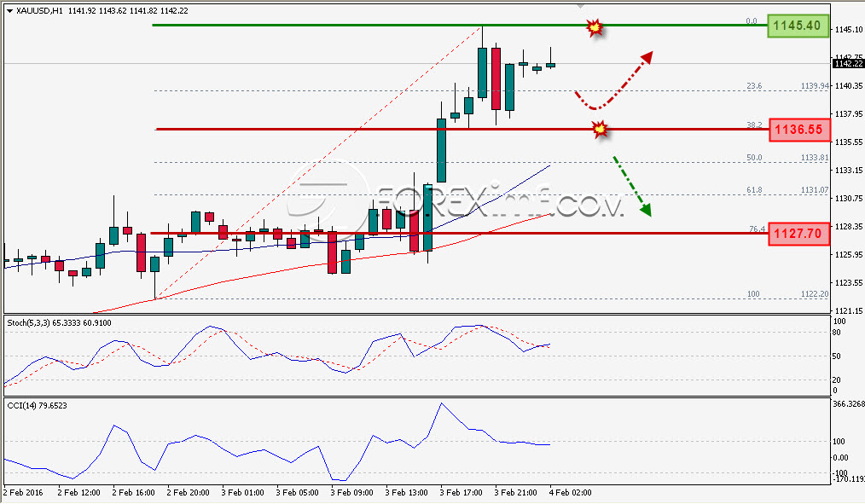
Task: Click the 1135.55 price axis value
Action: [849, 142]
